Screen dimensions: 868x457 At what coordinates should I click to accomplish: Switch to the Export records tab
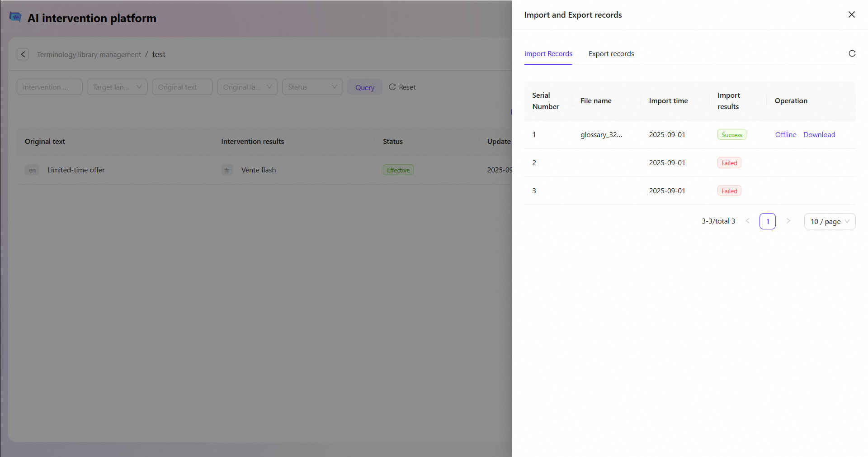611,54
